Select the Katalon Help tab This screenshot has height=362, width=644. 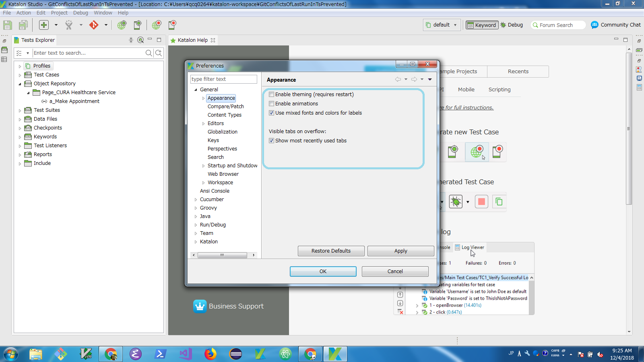(x=192, y=40)
